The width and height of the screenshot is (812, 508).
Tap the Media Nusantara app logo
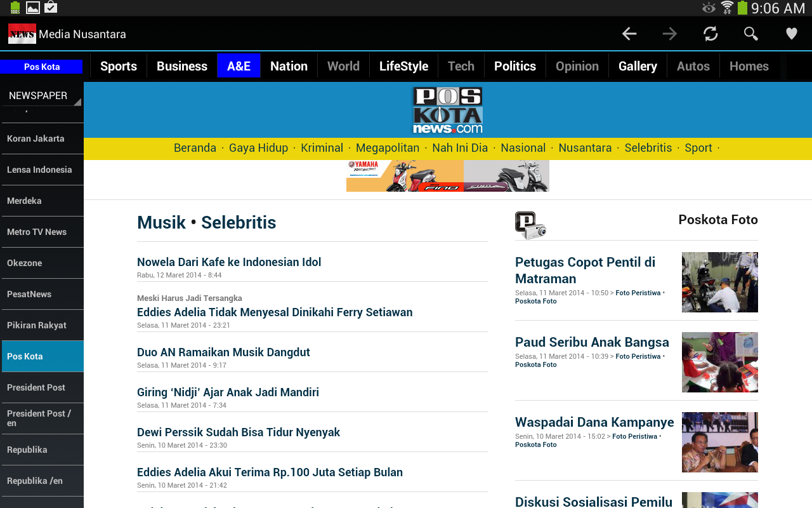tap(22, 34)
